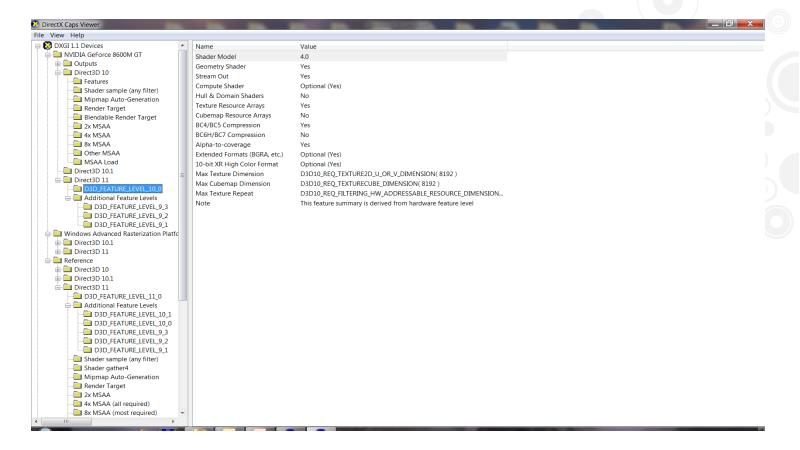Open the File menu

(11, 32)
